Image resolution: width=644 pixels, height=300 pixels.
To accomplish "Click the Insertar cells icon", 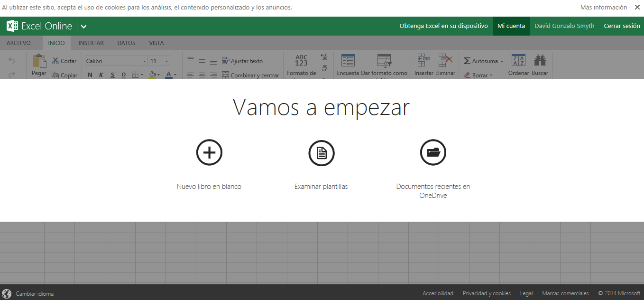I will pyautogui.click(x=423, y=60).
